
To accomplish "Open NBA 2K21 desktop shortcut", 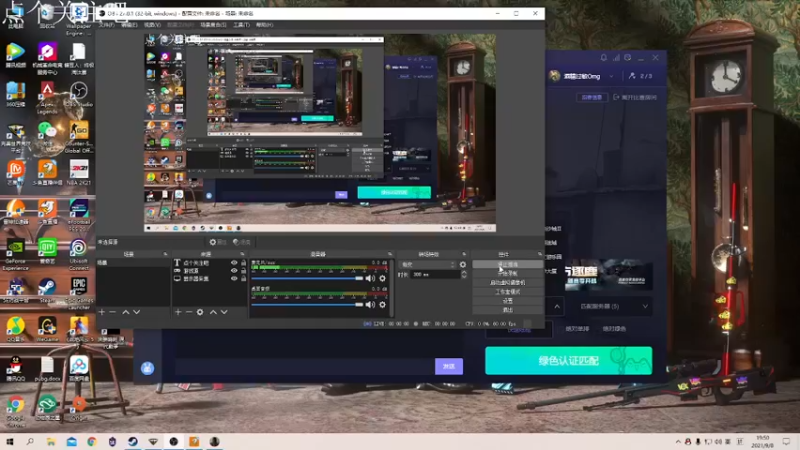I will coord(79,172).
